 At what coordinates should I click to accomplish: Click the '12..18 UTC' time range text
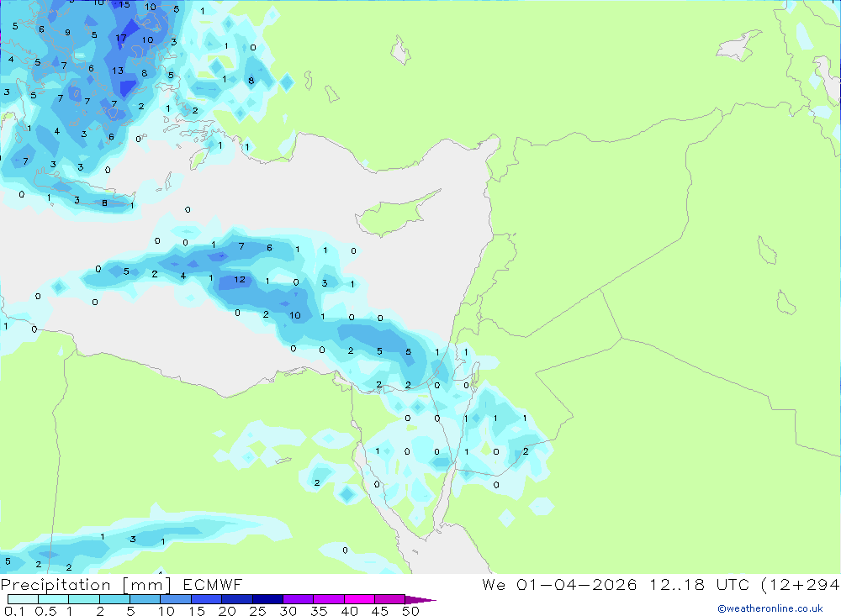pos(700,584)
